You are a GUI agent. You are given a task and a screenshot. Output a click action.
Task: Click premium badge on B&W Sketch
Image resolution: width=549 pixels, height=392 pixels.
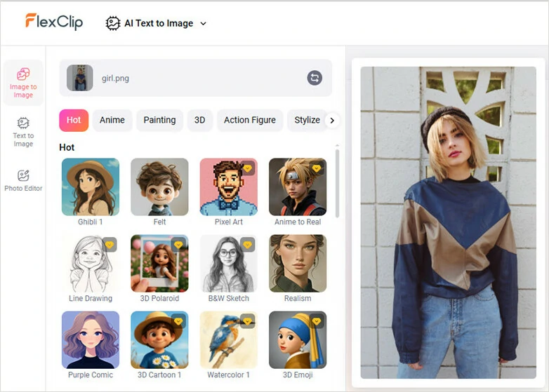(x=248, y=245)
